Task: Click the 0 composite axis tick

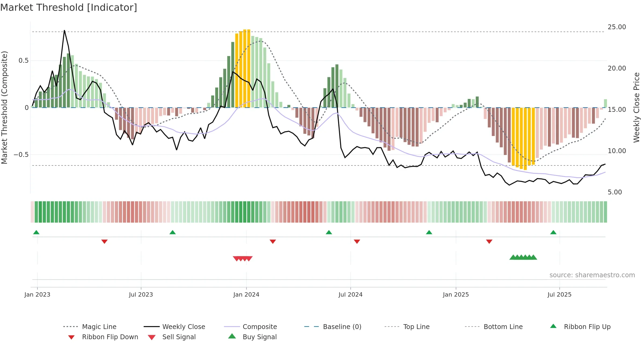Action: 27,108
